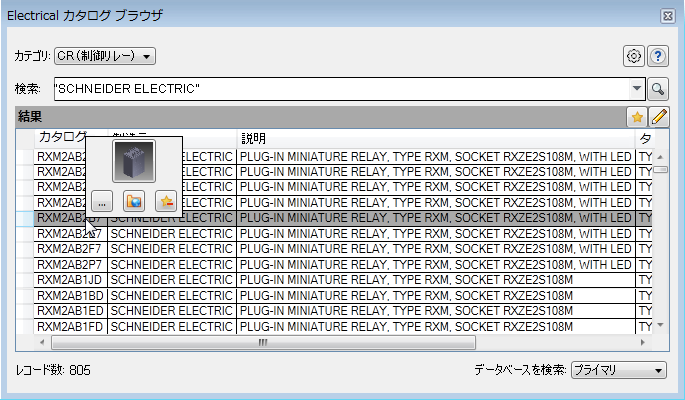
Task: Close the Electrical カタログ ブラウザ window
Action: coord(668,16)
